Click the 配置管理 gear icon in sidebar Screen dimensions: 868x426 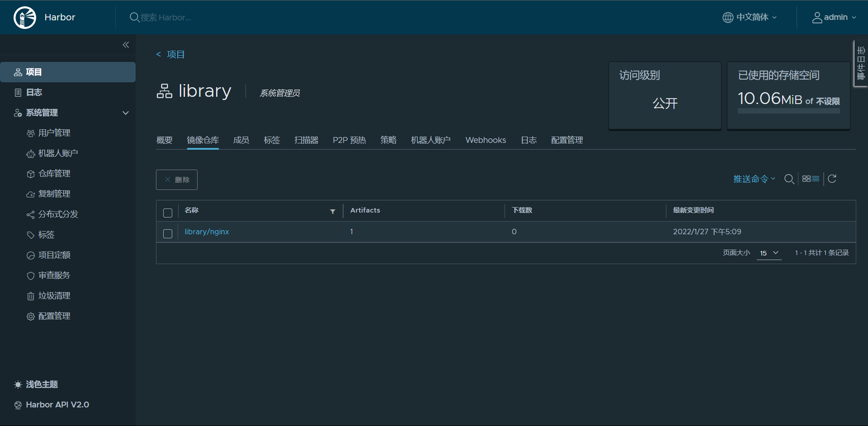[x=31, y=317]
